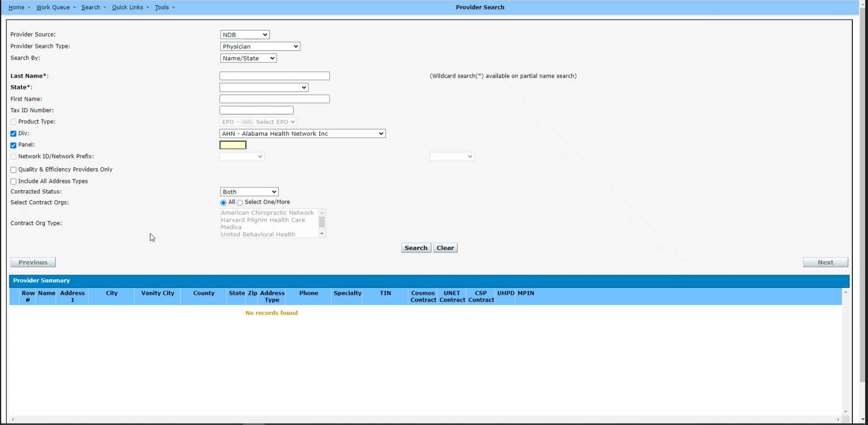Image resolution: width=868 pixels, height=425 pixels.
Task: Click the Search button
Action: tap(416, 248)
